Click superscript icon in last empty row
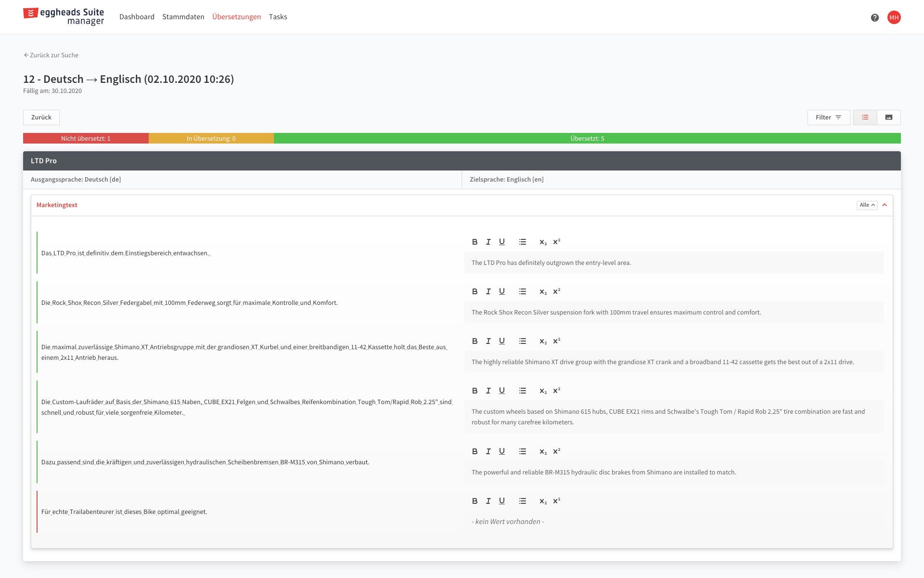Screen dimensions: 924x578 coord(556,501)
